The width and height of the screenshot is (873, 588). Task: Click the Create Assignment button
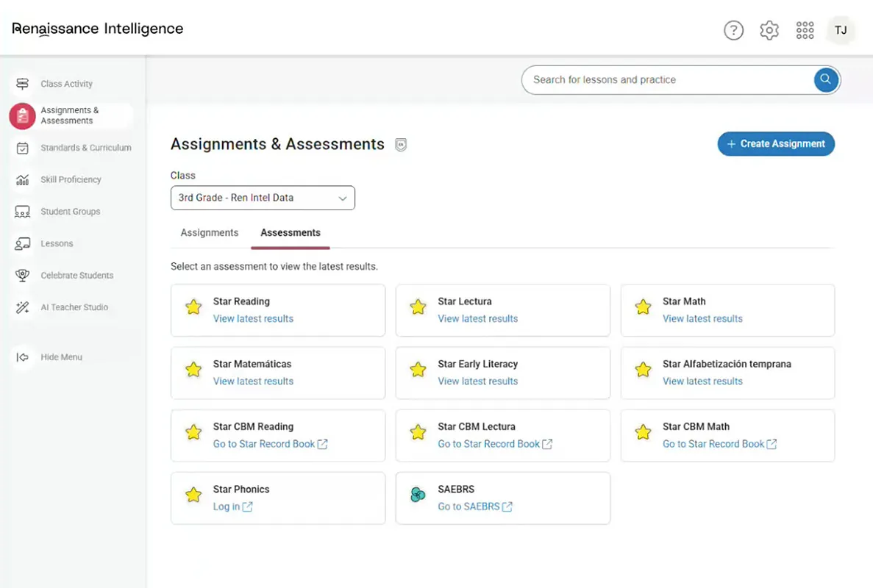coord(776,144)
